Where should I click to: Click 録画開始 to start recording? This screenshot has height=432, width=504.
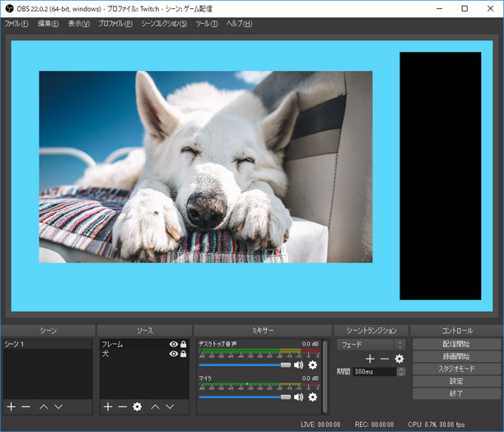(455, 356)
